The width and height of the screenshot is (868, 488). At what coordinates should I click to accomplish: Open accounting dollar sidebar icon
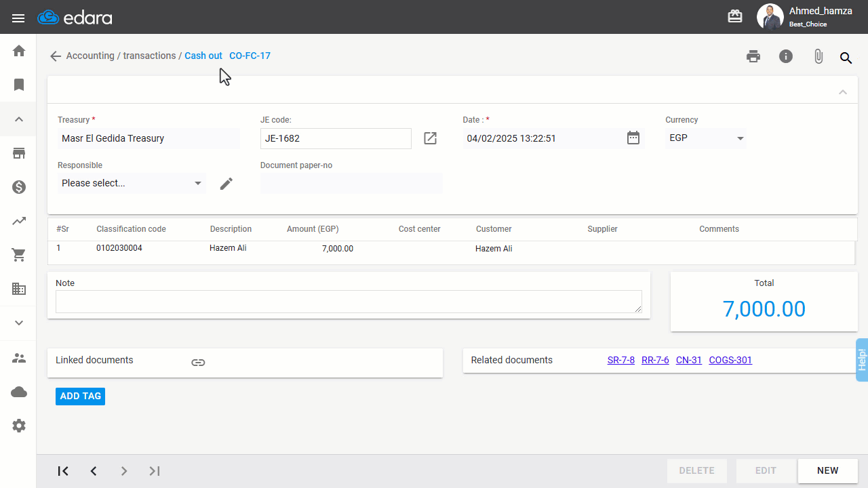(19, 187)
